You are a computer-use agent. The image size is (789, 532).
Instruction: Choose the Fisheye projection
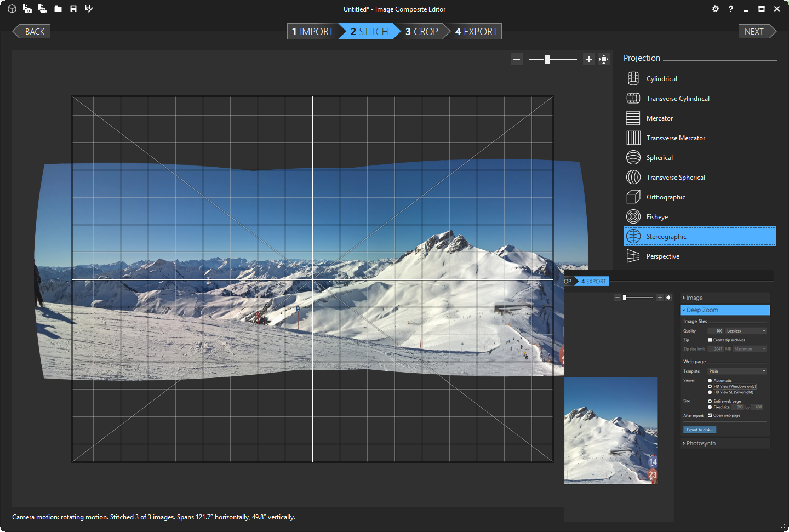click(657, 216)
